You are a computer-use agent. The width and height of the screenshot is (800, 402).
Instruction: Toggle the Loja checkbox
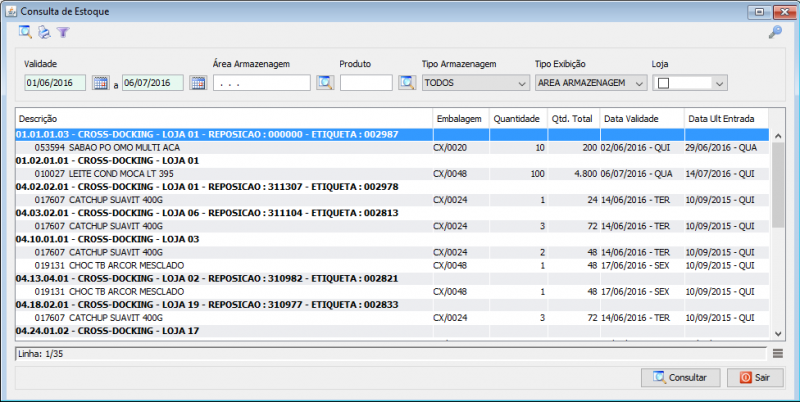click(663, 83)
